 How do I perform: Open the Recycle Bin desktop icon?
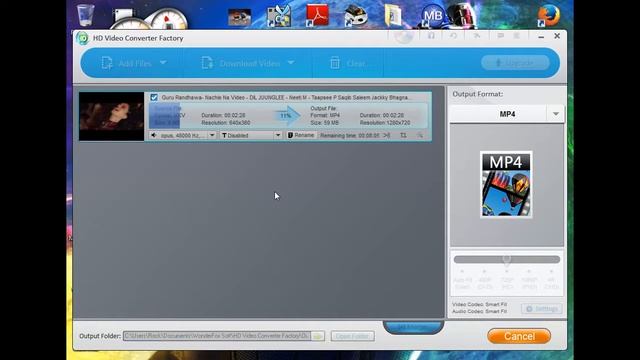86,15
